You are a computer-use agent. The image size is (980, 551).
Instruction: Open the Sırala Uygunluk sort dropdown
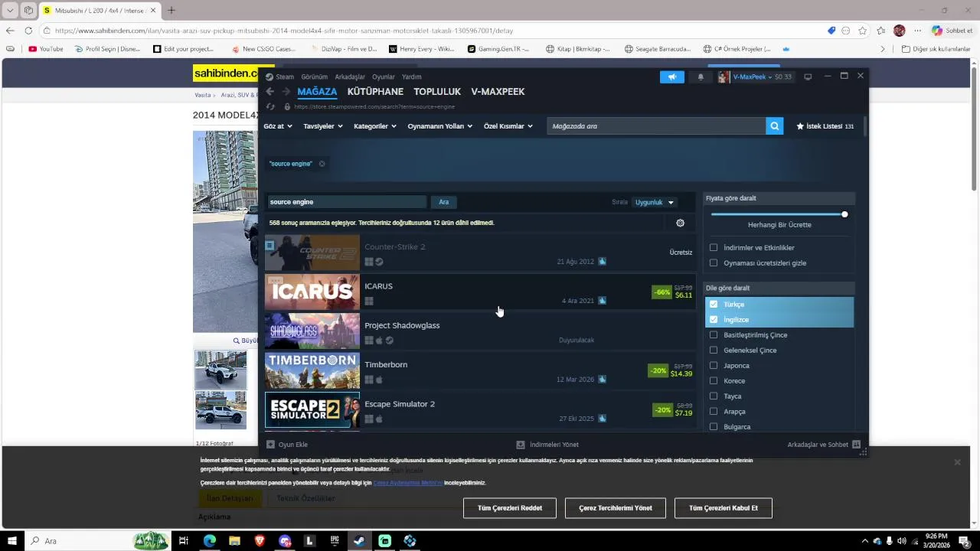coord(655,203)
